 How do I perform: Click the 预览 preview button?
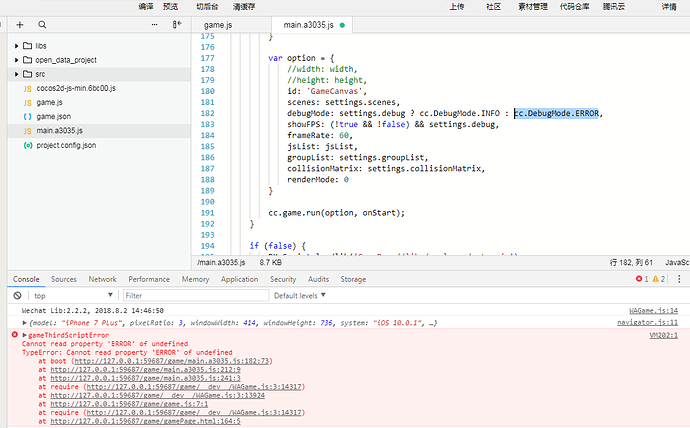(170, 7)
